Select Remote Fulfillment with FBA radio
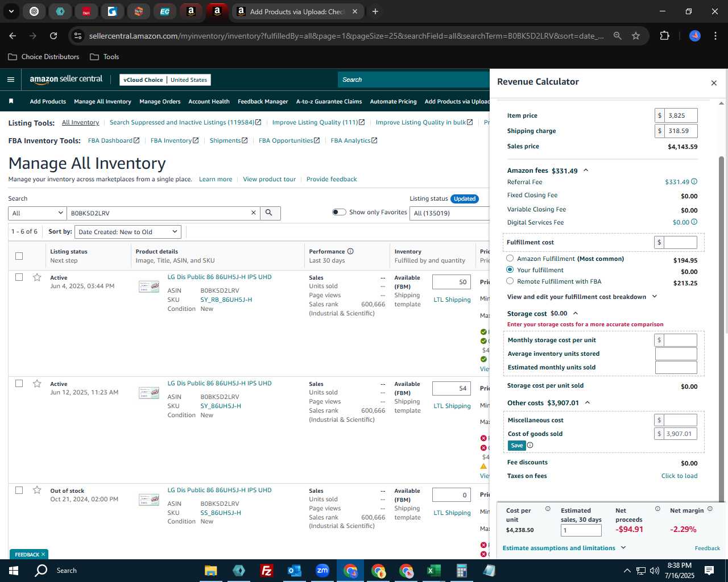The width and height of the screenshot is (728, 582). pyautogui.click(x=510, y=281)
